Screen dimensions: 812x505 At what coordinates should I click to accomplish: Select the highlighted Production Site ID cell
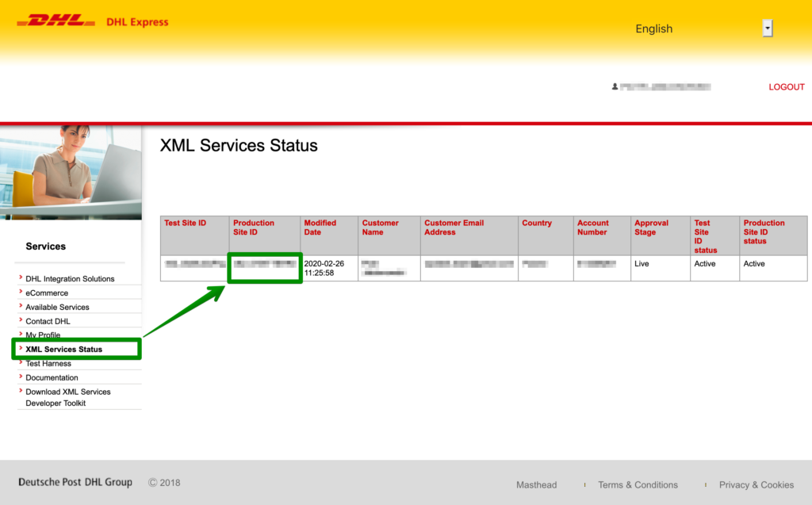pos(264,268)
